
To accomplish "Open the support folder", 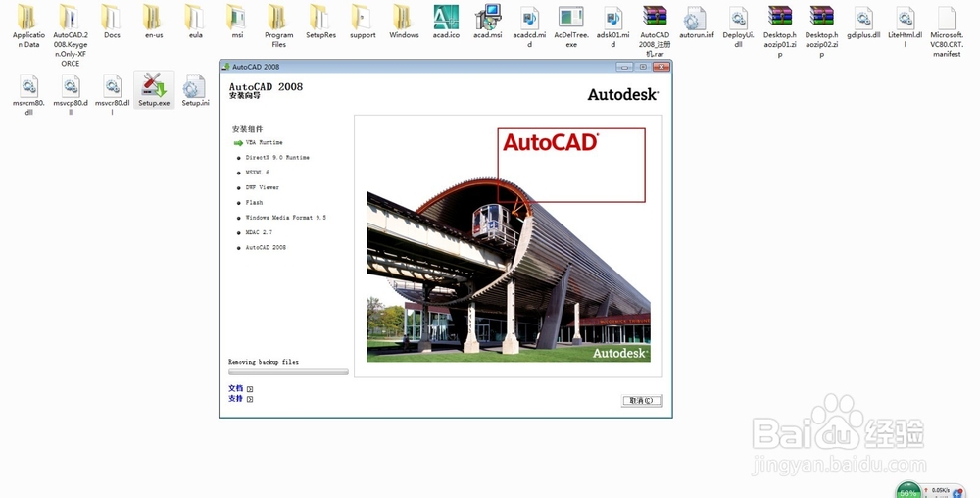I will pyautogui.click(x=363, y=22).
